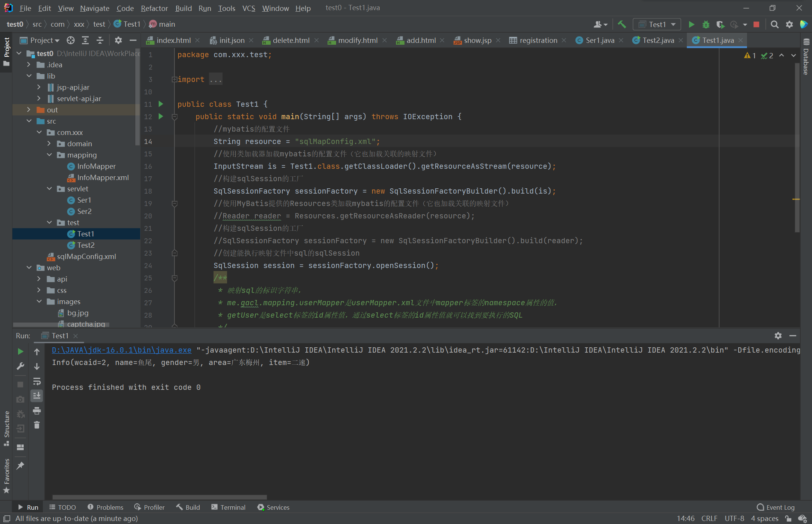Click the java.exe path link in the console

[121, 350]
